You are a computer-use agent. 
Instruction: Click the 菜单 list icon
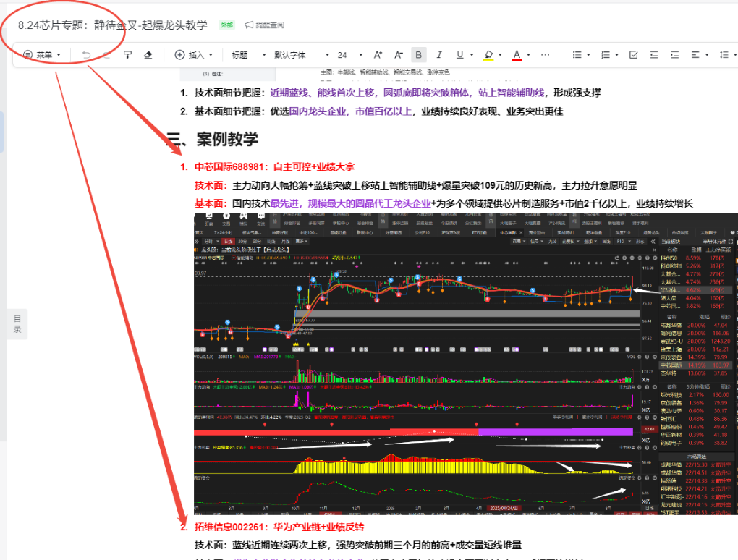(27, 55)
